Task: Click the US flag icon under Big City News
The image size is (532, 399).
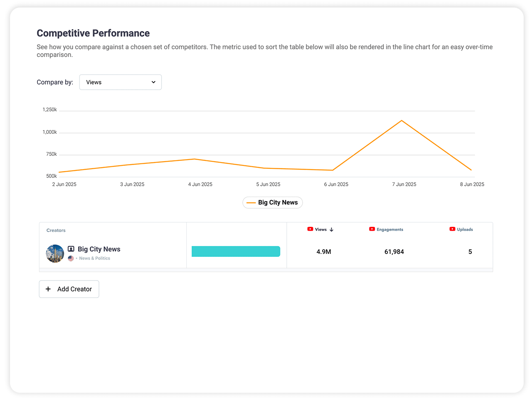Action: point(71,258)
